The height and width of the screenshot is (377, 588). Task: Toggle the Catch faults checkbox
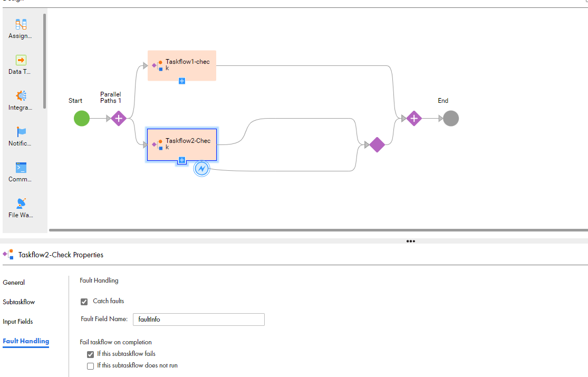[84, 302]
